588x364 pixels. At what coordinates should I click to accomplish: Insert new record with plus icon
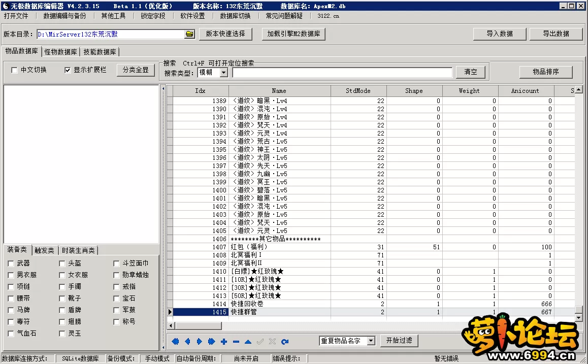click(x=224, y=342)
